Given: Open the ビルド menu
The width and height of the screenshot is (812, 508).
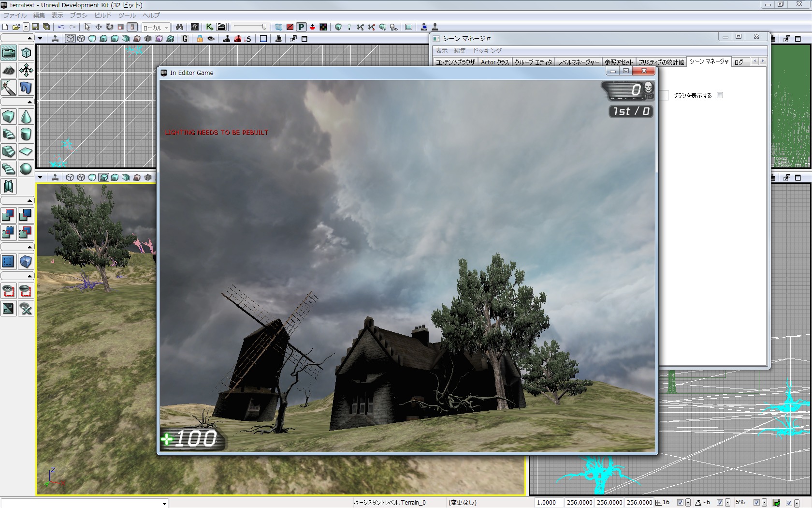Looking at the screenshot, I should (102, 15).
